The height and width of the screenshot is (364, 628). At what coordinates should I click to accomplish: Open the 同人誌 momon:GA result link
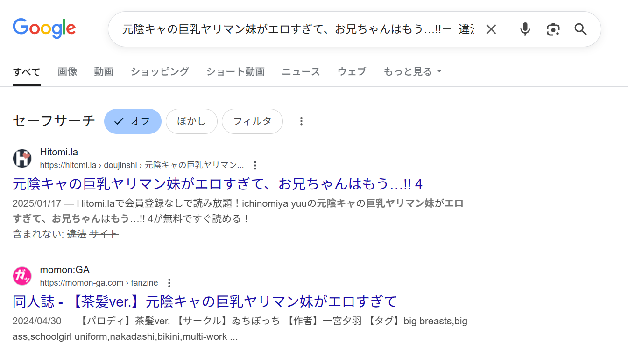(x=204, y=301)
